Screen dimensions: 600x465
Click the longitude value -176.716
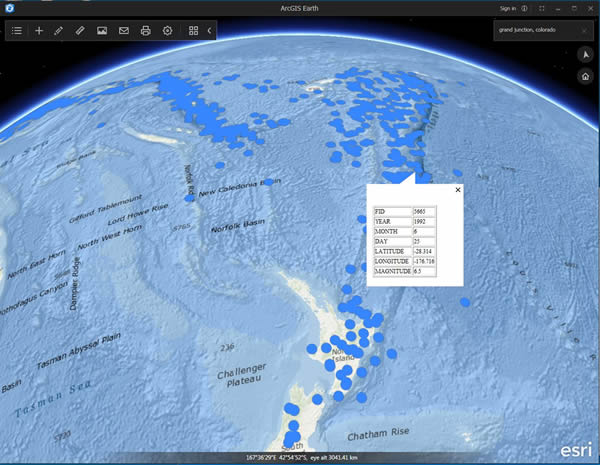click(424, 261)
